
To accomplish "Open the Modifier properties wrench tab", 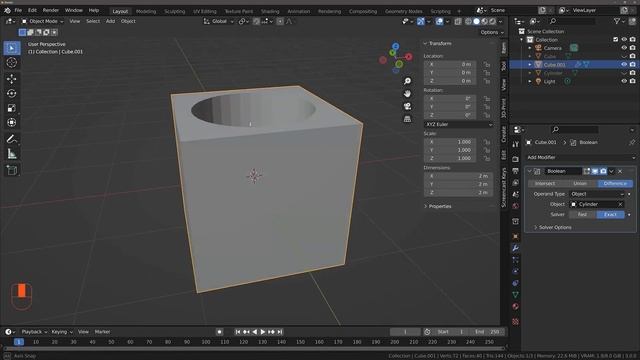I will coord(516,248).
